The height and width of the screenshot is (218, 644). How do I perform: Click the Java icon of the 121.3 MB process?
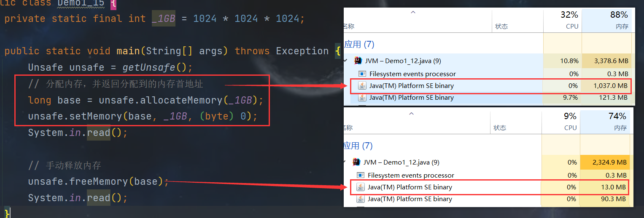click(x=362, y=98)
